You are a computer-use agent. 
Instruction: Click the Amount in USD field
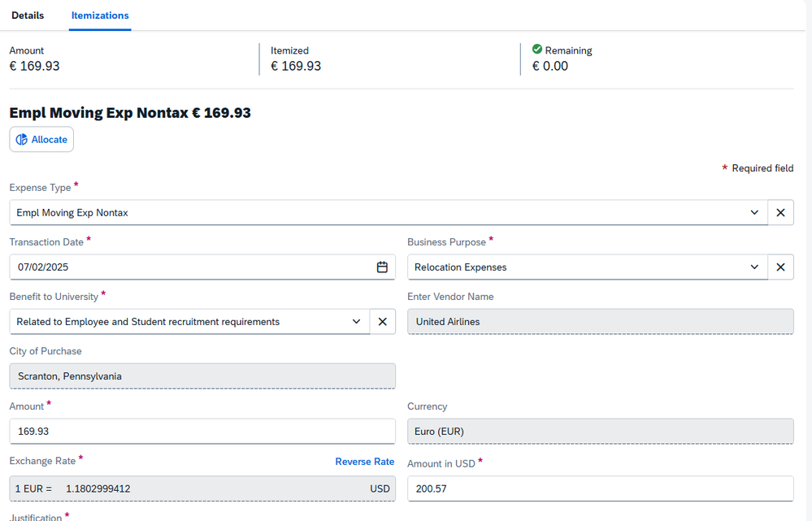tap(600, 489)
